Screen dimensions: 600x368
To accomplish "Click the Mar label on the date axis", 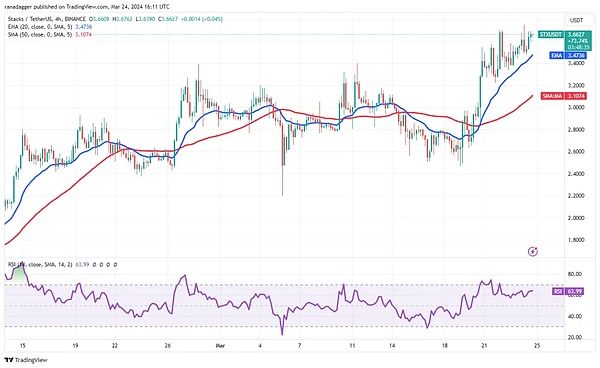I will 220,345.
